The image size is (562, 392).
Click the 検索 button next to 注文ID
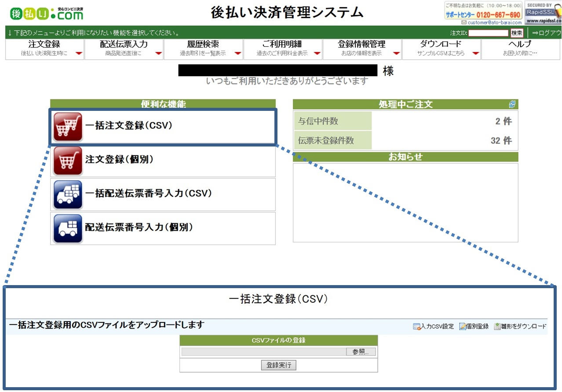[x=517, y=33]
